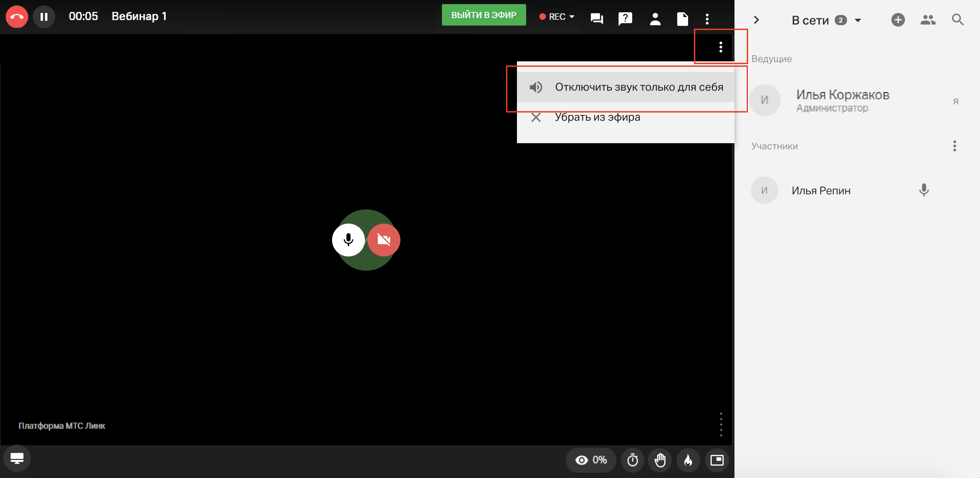Screen dimensions: 980x478
Task: Open top bar three-dot more menu
Action: [707, 19]
